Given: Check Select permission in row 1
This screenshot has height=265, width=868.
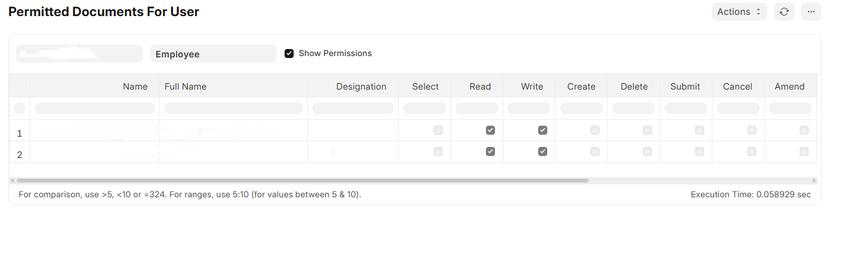Looking at the screenshot, I should [438, 130].
